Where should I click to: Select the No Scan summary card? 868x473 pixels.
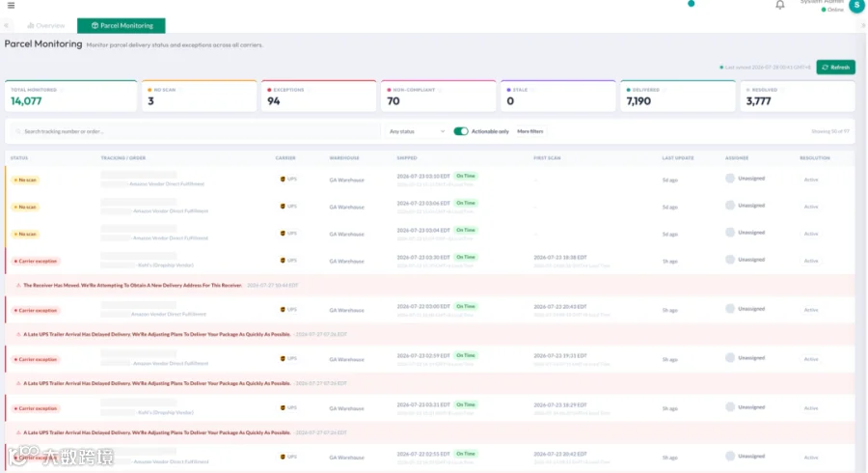200,96
